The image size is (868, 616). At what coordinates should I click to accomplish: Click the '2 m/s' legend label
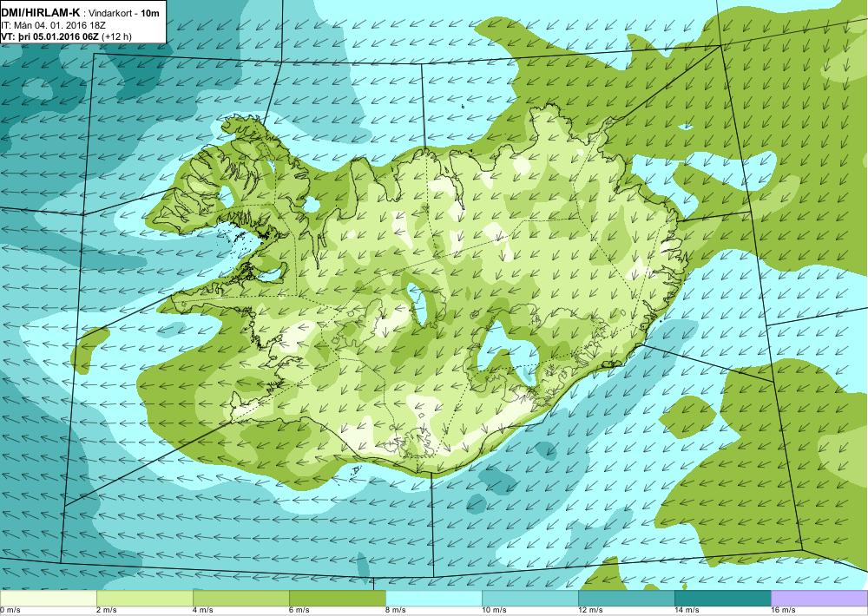click(x=106, y=611)
